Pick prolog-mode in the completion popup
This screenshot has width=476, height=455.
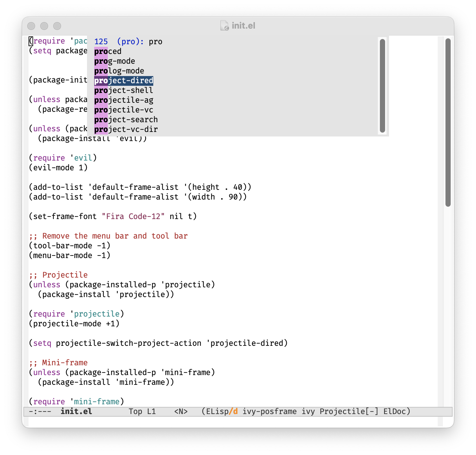pos(119,71)
